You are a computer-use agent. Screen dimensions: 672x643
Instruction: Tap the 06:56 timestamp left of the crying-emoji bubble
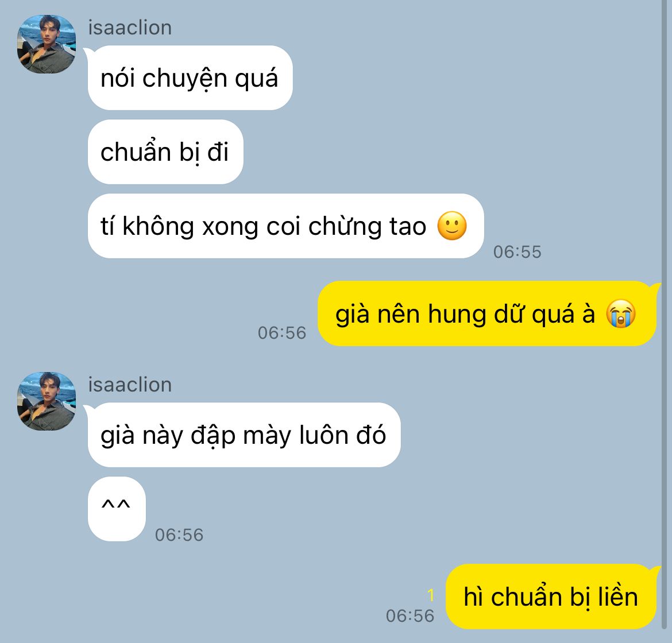point(282,333)
